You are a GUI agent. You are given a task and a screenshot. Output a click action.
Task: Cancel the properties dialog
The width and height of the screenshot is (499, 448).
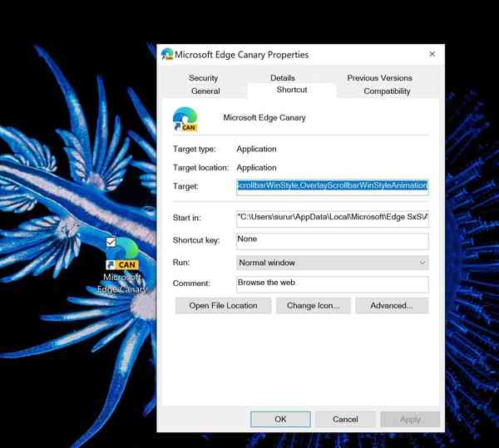pyautogui.click(x=345, y=420)
